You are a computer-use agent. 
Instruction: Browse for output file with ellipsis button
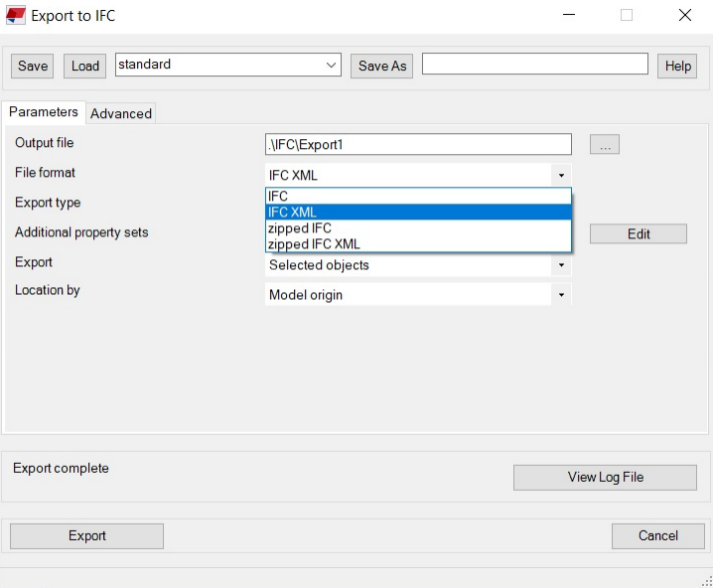605,145
